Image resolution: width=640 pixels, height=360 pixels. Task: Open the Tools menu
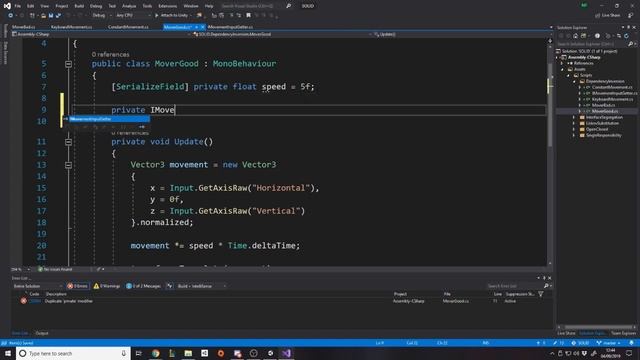[x=147, y=6]
